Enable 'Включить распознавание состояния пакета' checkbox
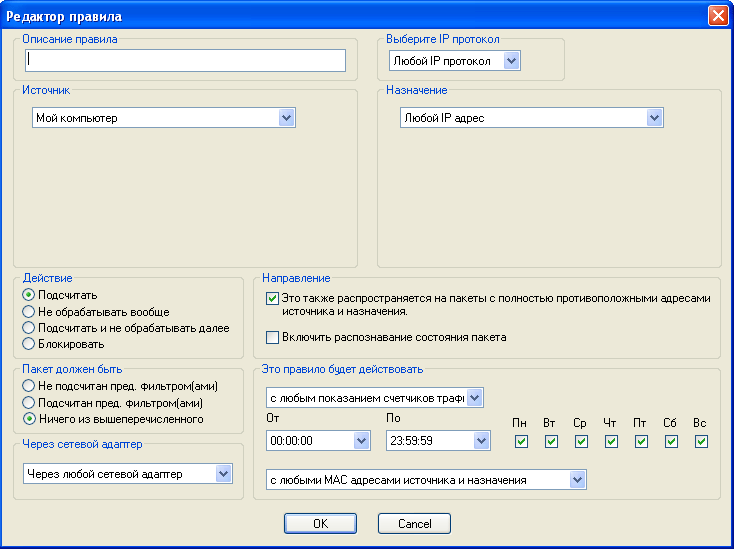The width and height of the screenshot is (734, 549). tap(272, 337)
